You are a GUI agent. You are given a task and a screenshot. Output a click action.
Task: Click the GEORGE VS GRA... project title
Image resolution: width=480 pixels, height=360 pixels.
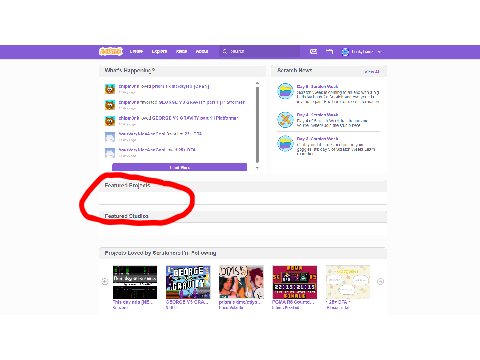(187, 302)
